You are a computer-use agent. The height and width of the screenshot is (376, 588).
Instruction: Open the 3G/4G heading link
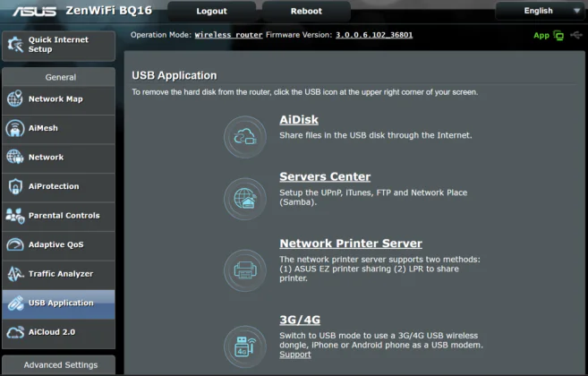point(300,320)
